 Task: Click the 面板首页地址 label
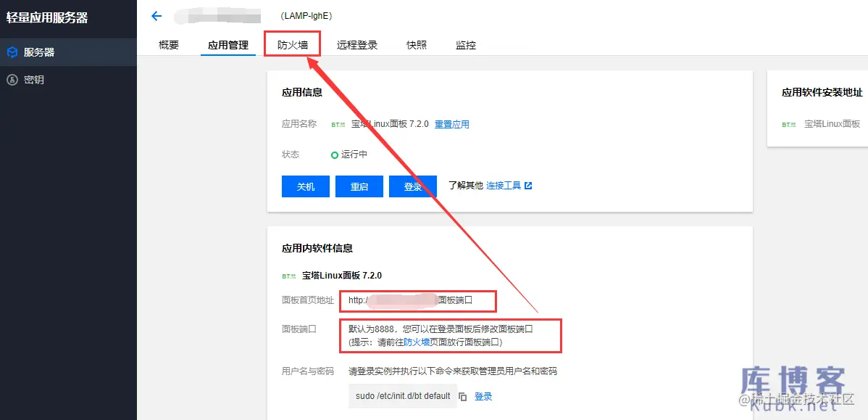coord(308,301)
